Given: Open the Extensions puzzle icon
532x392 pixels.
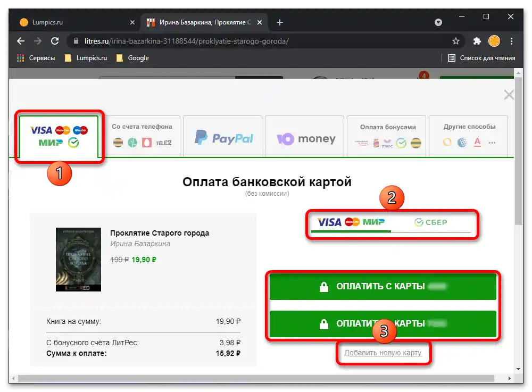Looking at the screenshot, I should click(477, 41).
